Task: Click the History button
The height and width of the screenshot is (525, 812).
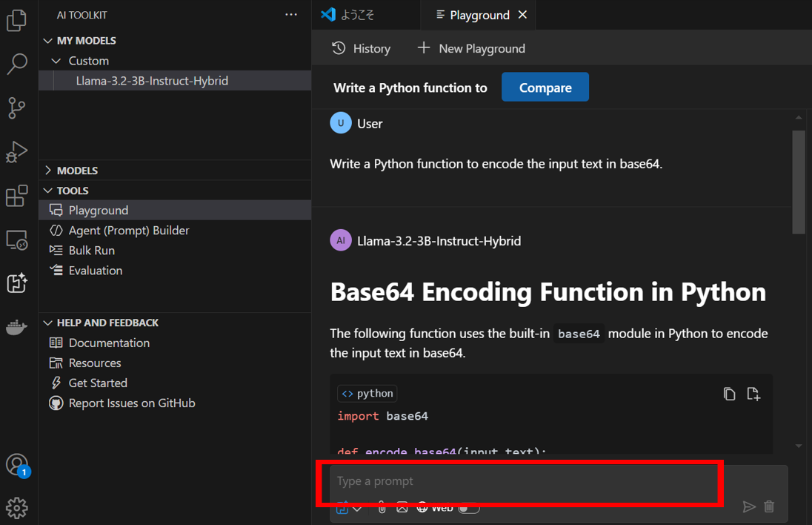Action: coord(361,48)
